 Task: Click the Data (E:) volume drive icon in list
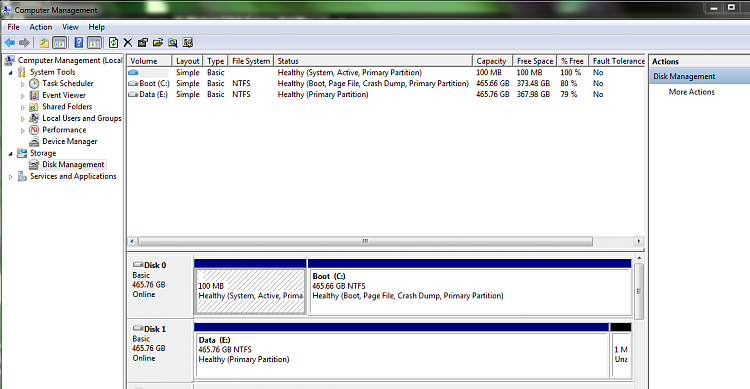pyautogui.click(x=133, y=95)
